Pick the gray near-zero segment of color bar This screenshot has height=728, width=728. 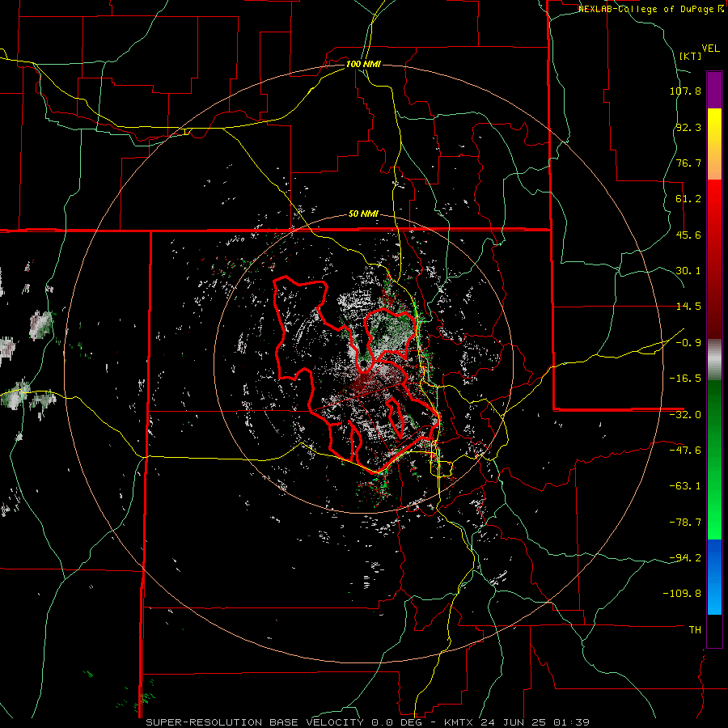click(714, 360)
